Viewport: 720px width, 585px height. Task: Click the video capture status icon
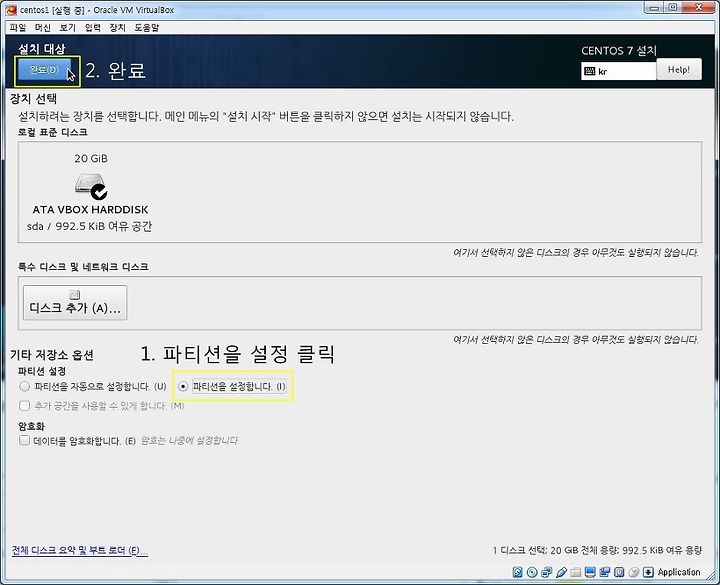(x=605, y=572)
